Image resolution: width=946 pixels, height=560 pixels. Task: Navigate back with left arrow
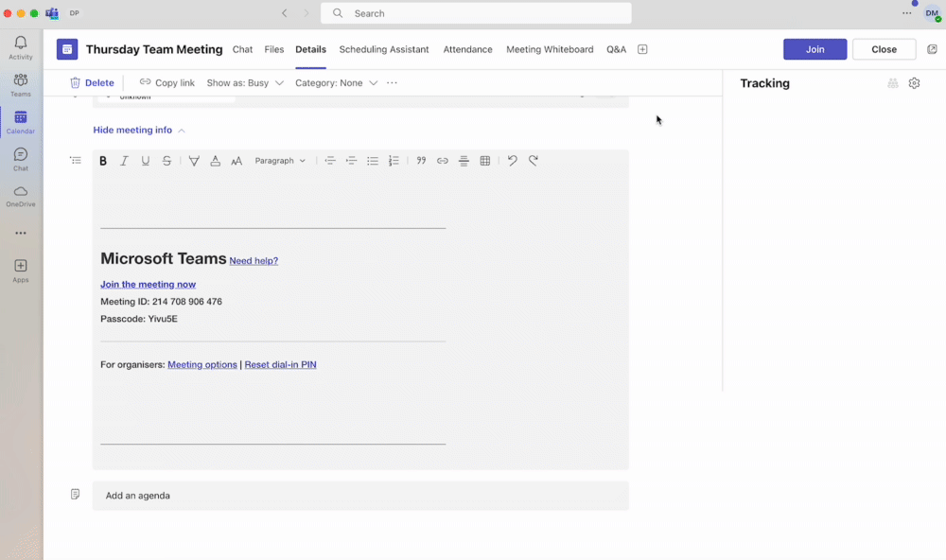(284, 13)
